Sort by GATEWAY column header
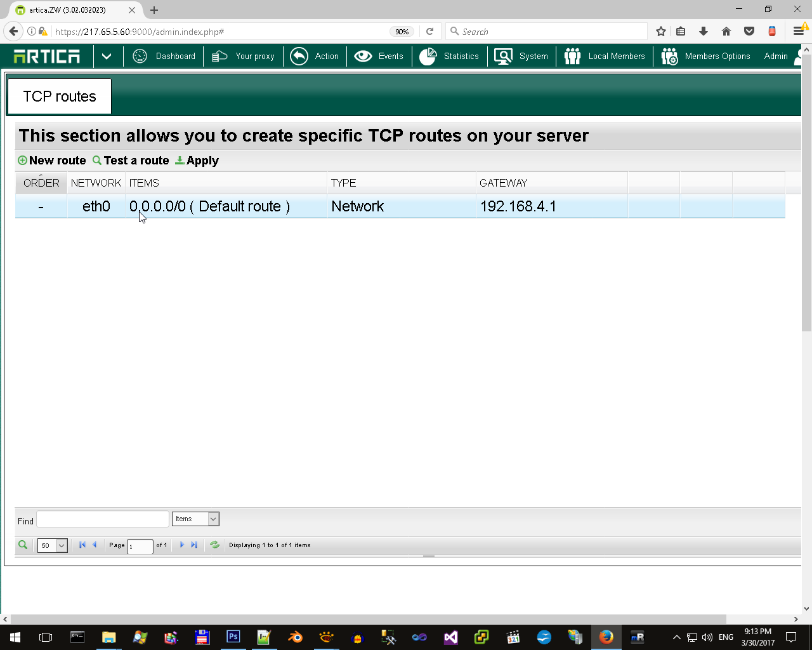This screenshot has height=650, width=812. [x=552, y=183]
